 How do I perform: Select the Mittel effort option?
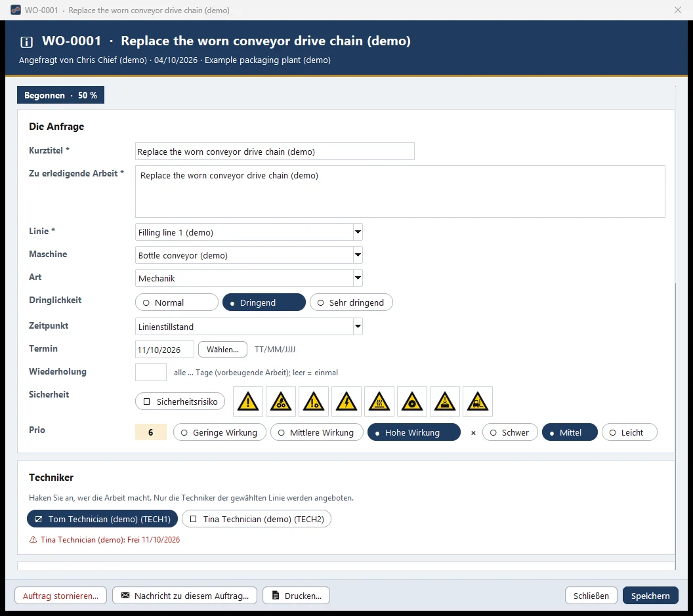(x=570, y=432)
